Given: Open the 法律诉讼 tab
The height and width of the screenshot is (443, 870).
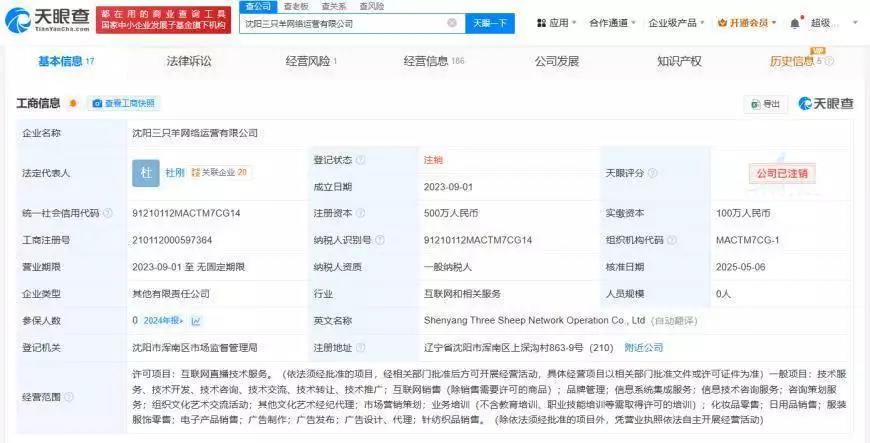Looking at the screenshot, I should pos(189,62).
